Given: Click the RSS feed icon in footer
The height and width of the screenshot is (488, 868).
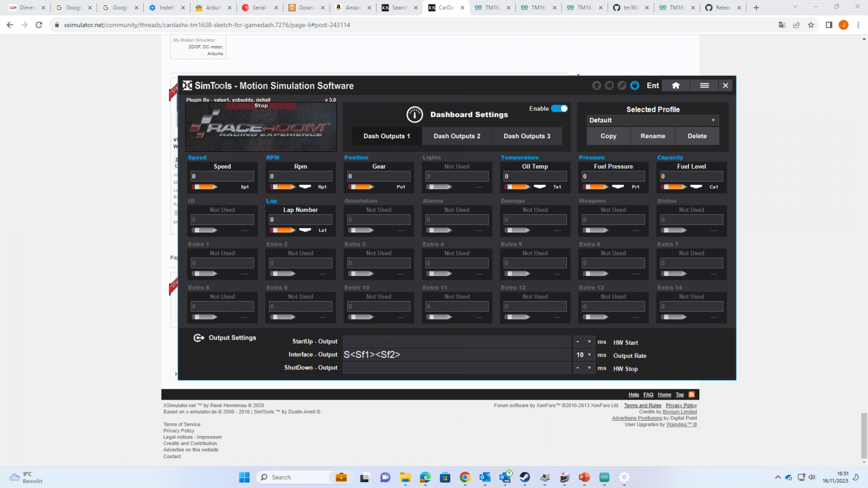Looking at the screenshot, I should click(x=692, y=395).
